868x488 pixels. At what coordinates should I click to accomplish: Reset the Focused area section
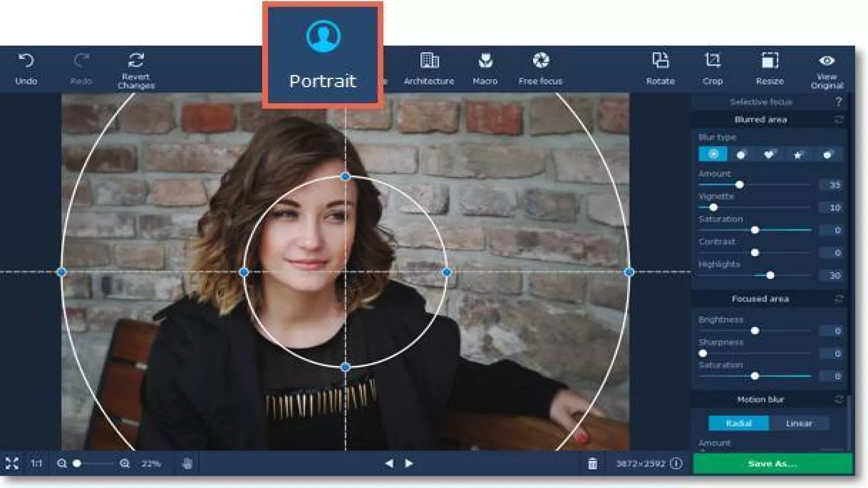[x=839, y=299]
